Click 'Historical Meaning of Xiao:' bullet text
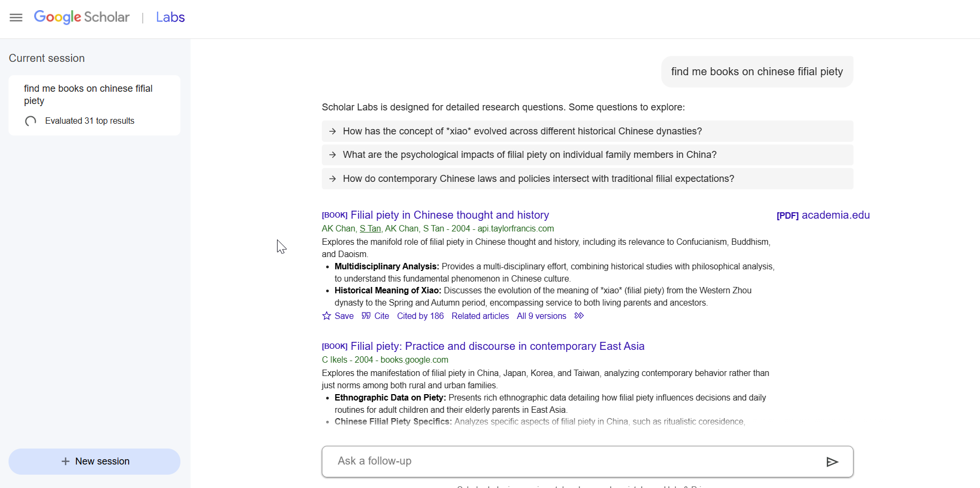Screen dimensions: 980x488 pyautogui.click(x=388, y=290)
